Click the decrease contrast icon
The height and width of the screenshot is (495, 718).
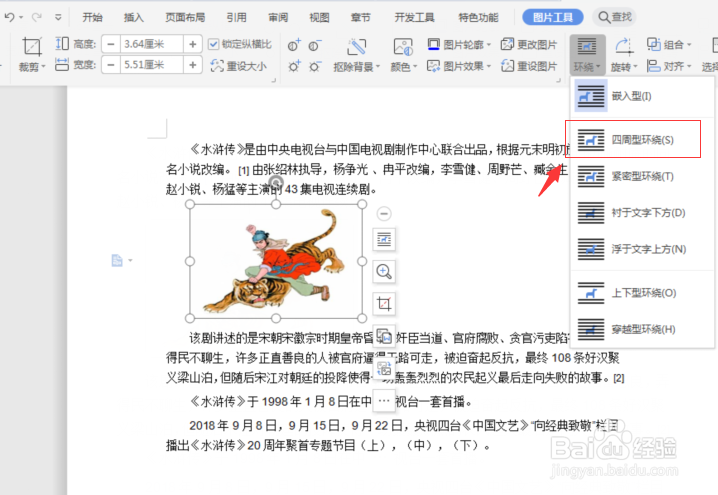pyautogui.click(x=315, y=45)
